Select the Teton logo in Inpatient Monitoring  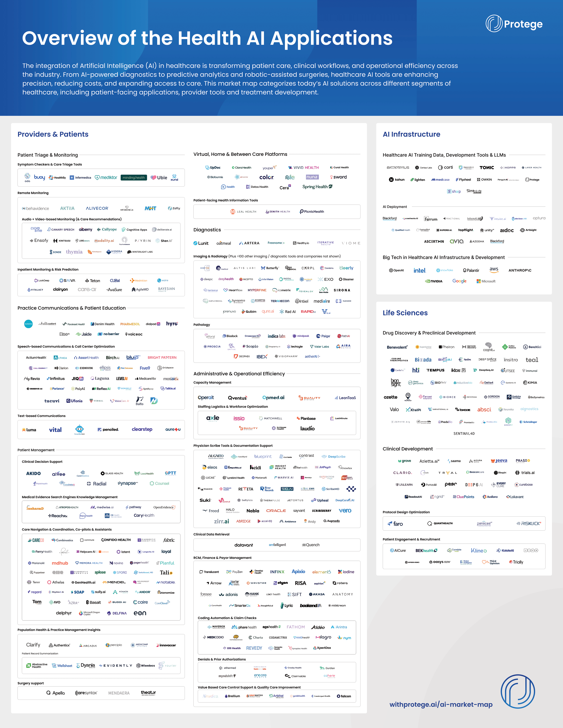pyautogui.click(x=93, y=281)
